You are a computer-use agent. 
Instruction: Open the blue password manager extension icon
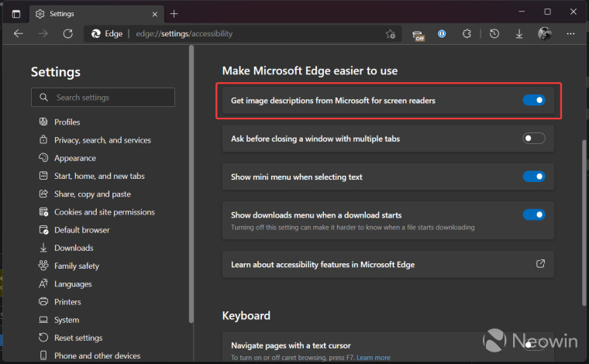coord(442,34)
